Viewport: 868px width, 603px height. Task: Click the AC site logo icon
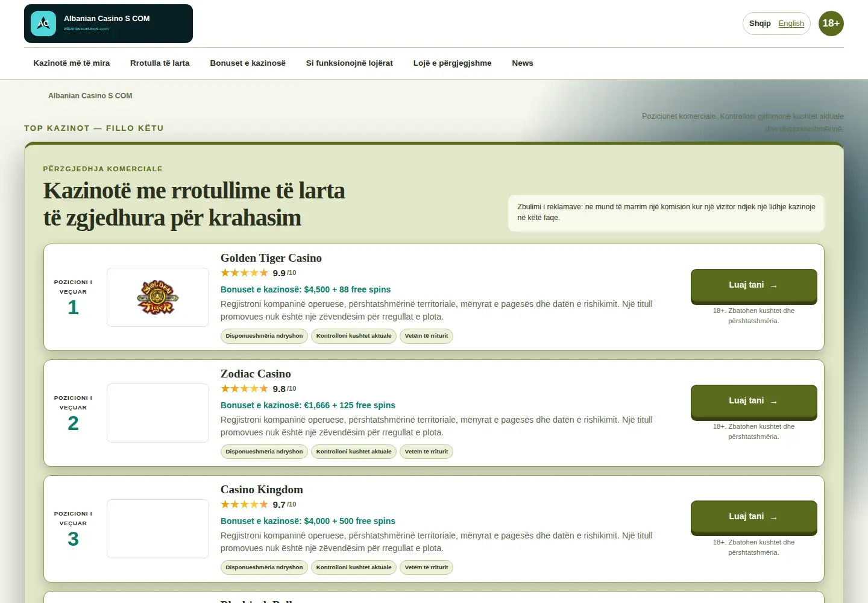43,24
